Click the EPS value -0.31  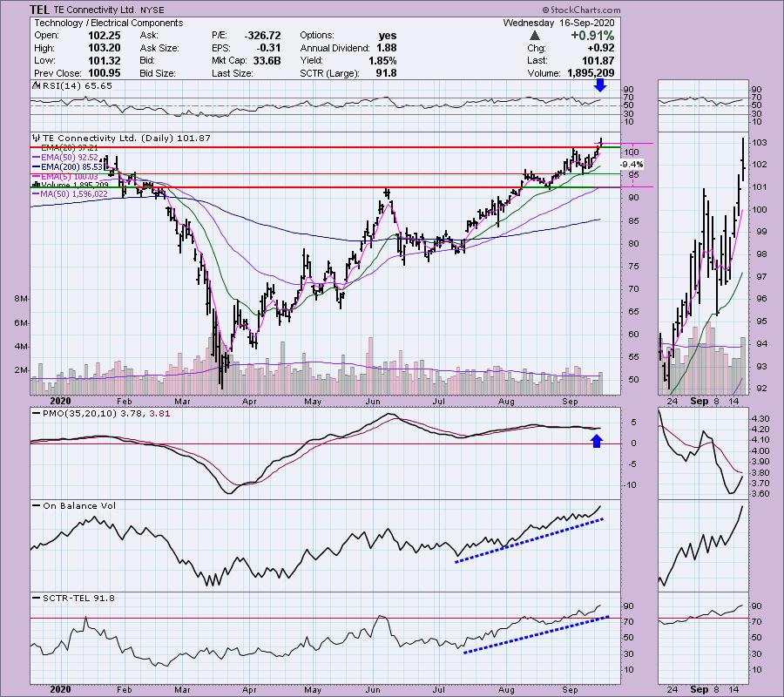269,48
